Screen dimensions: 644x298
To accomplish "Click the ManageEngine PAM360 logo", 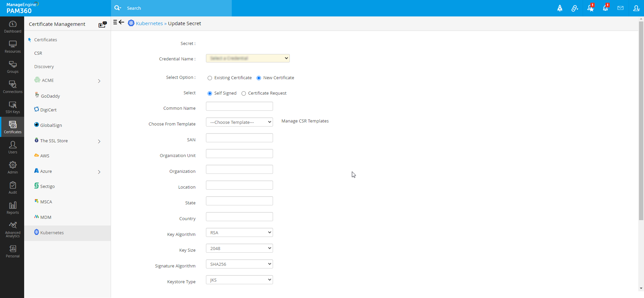I will [x=22, y=8].
